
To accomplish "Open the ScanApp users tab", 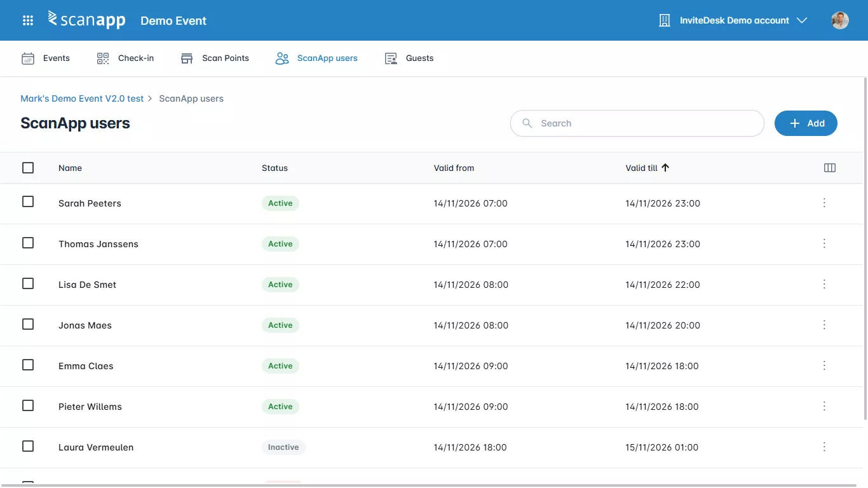I will coord(316,58).
